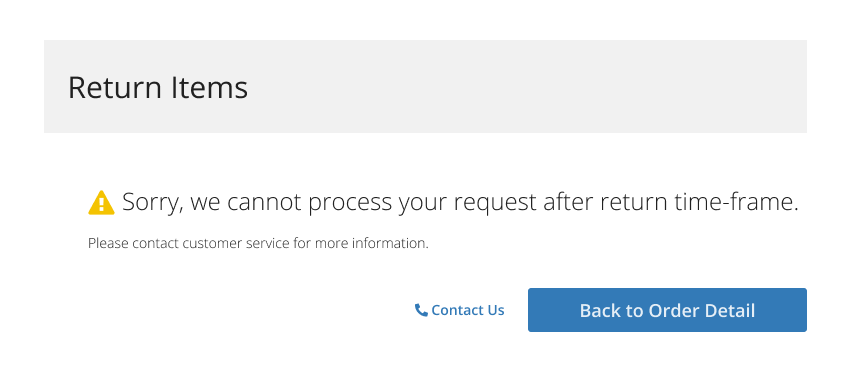843x372 pixels.
Task: Click the word 'Sorry' in the alert
Action: pos(153,203)
